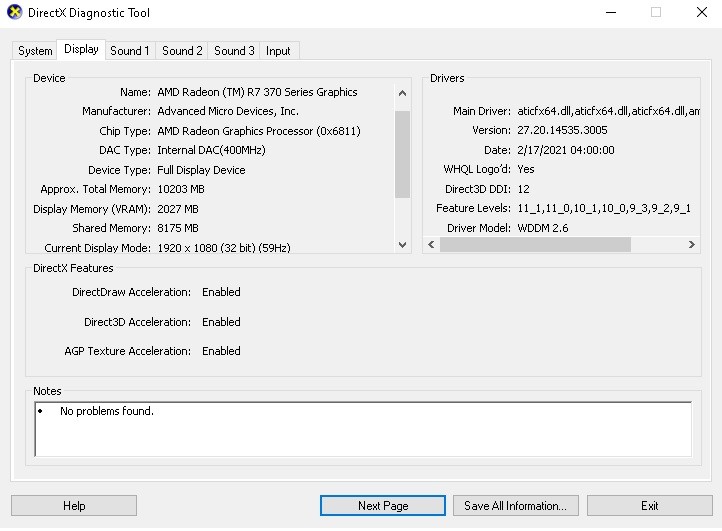The height and width of the screenshot is (531, 722).
Task: Click chip type 'AMD Radeon Graphics Processor (0x6811)'
Action: [259, 131]
